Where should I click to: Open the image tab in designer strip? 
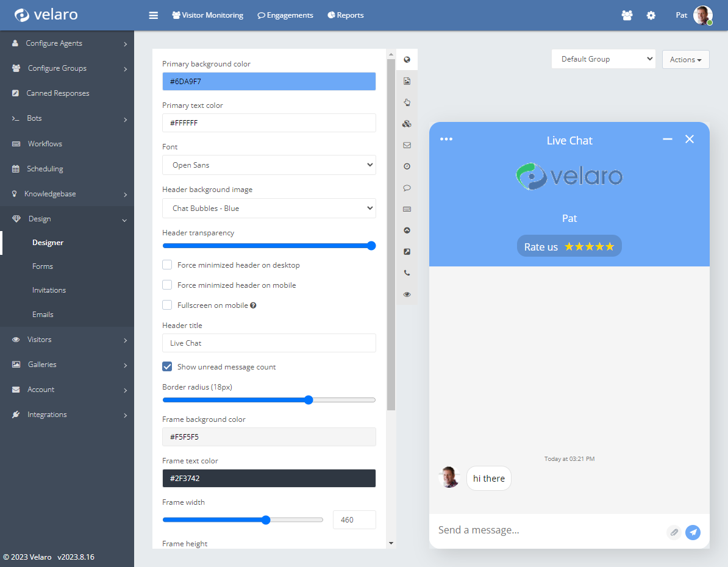pos(407,81)
